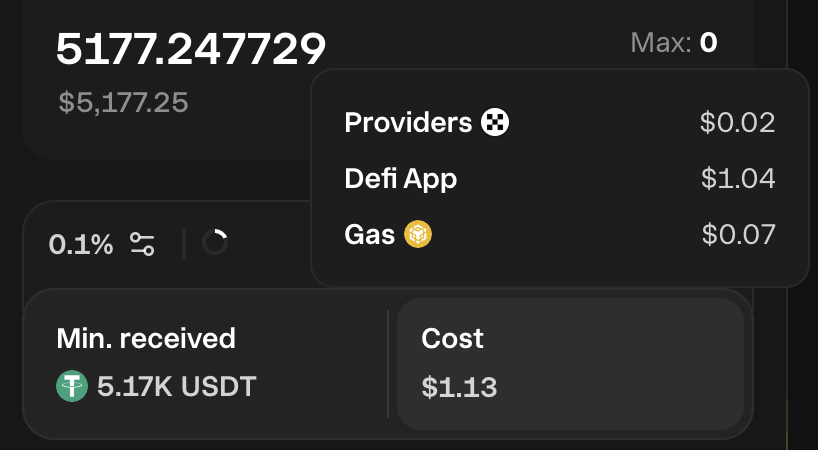Click the $1.04 Defi App fee
The height and width of the screenshot is (450, 818).
[x=738, y=179]
